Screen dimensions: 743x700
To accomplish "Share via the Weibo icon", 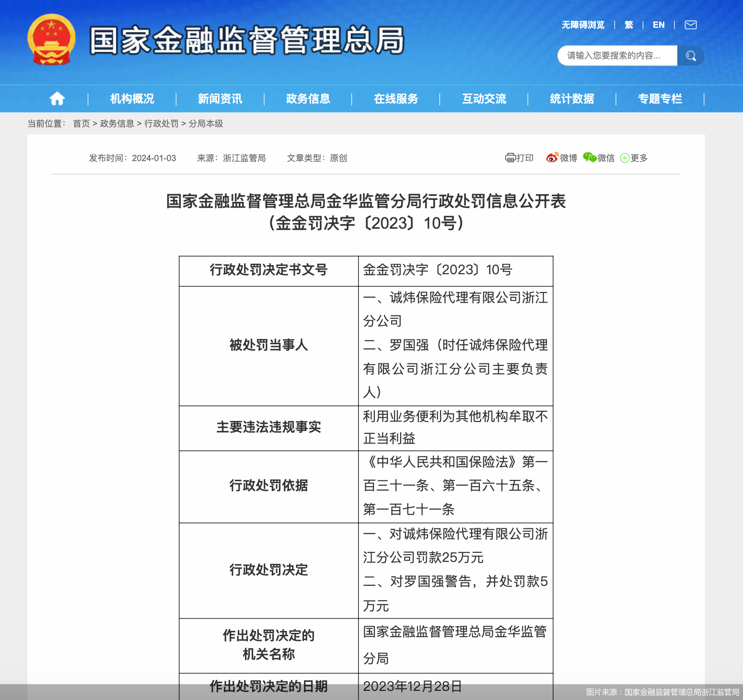I will click(x=552, y=158).
